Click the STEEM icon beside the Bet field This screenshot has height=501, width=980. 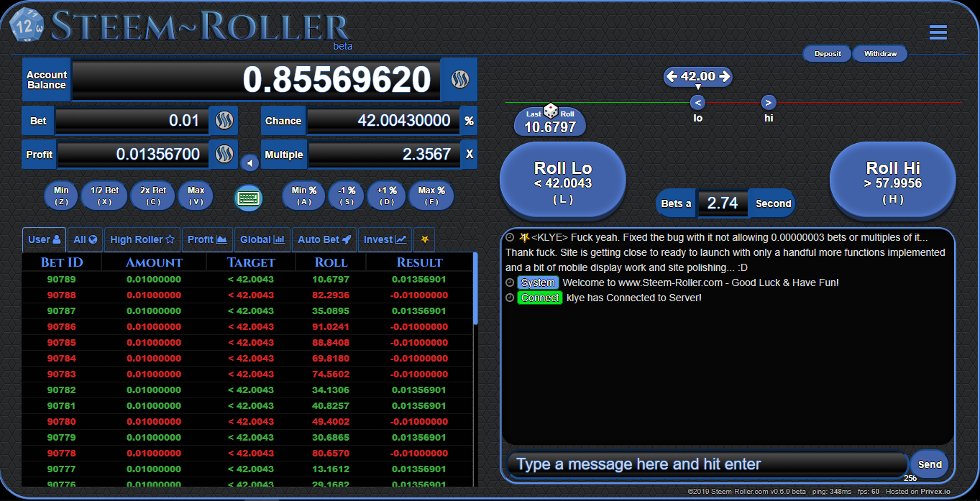click(223, 120)
